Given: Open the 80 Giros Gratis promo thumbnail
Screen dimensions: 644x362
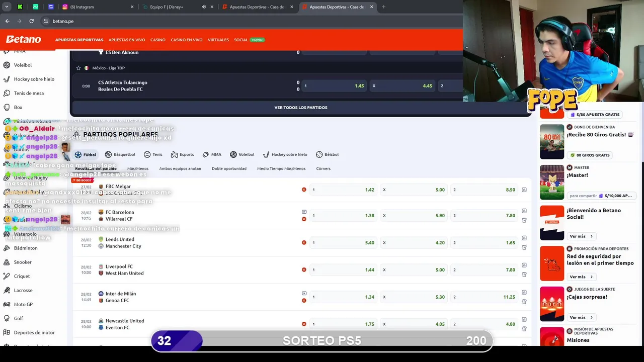Looking at the screenshot, I should pyautogui.click(x=552, y=142).
